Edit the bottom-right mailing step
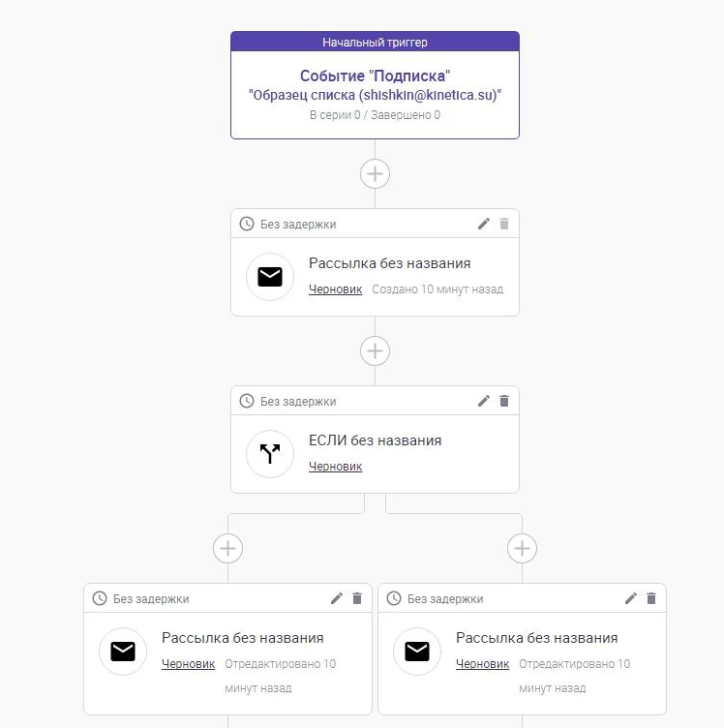 point(631,598)
